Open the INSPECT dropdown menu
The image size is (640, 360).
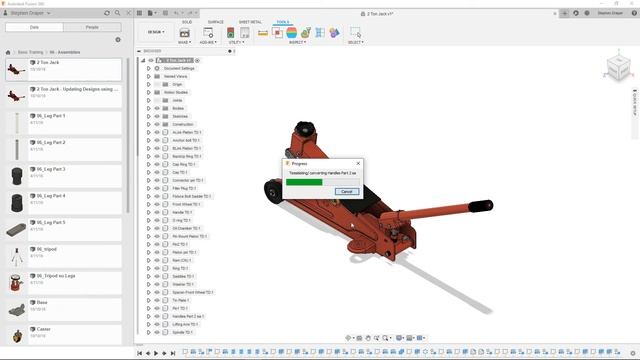coord(297,42)
